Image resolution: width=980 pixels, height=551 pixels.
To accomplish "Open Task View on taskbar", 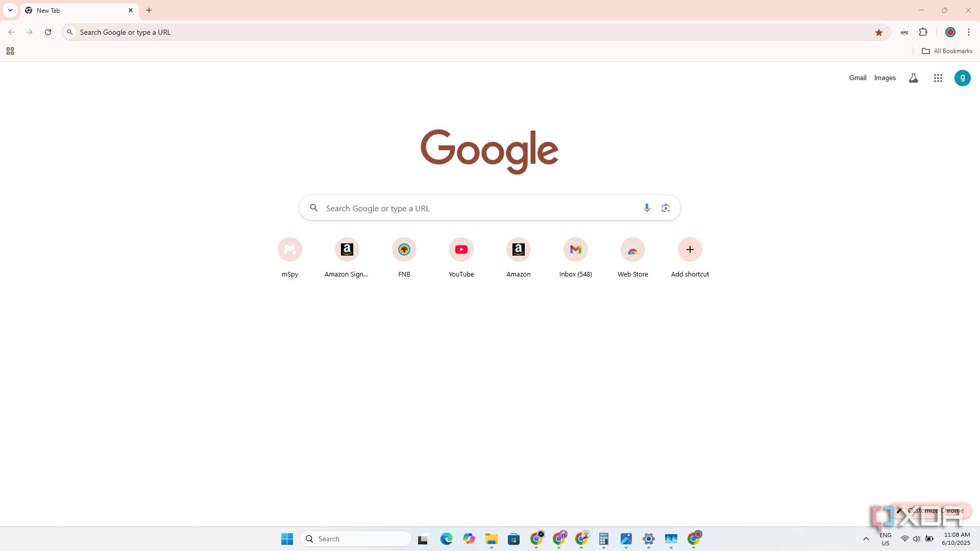I will (x=424, y=539).
